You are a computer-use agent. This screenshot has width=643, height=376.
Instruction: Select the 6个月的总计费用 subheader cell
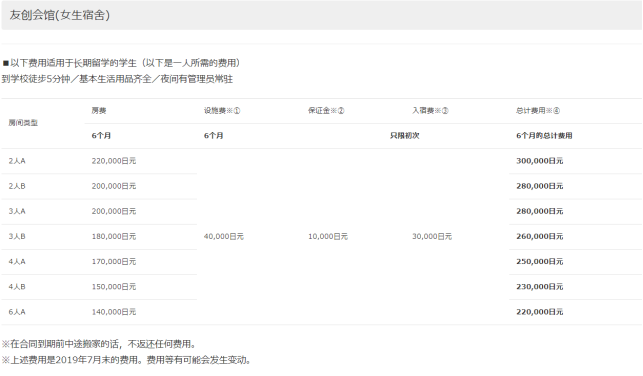tap(544, 135)
